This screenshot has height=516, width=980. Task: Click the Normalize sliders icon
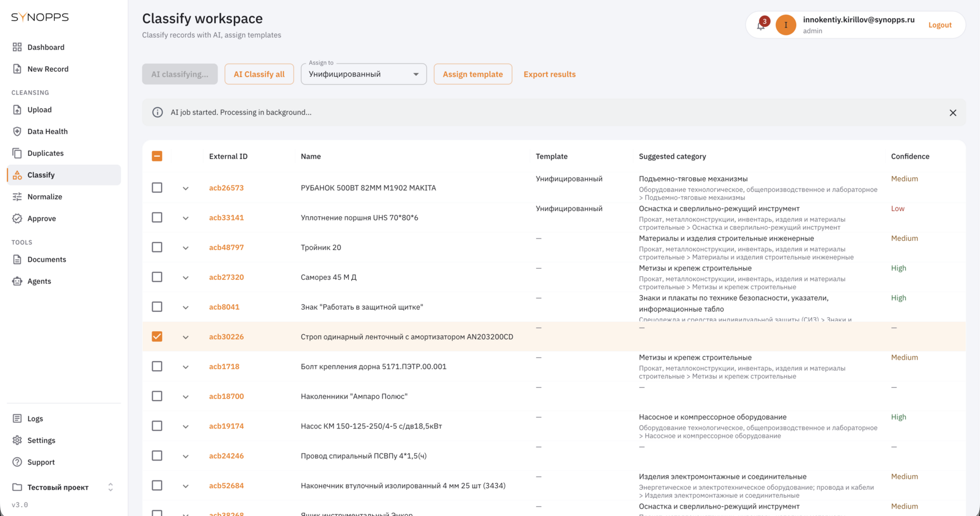pyautogui.click(x=17, y=196)
